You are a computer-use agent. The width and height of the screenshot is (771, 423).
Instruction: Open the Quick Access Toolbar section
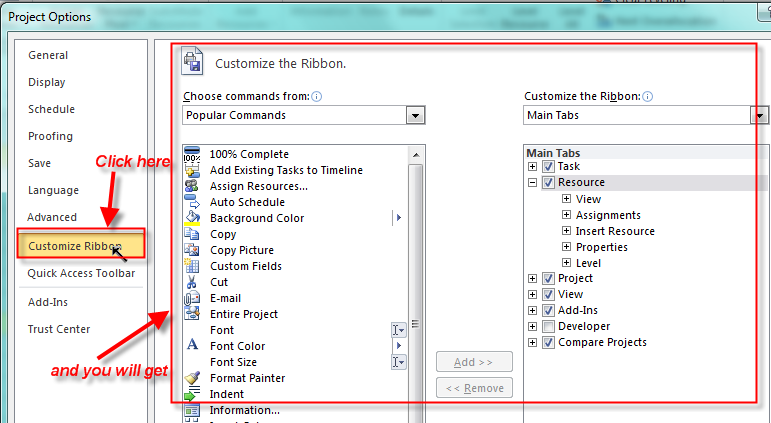point(81,273)
